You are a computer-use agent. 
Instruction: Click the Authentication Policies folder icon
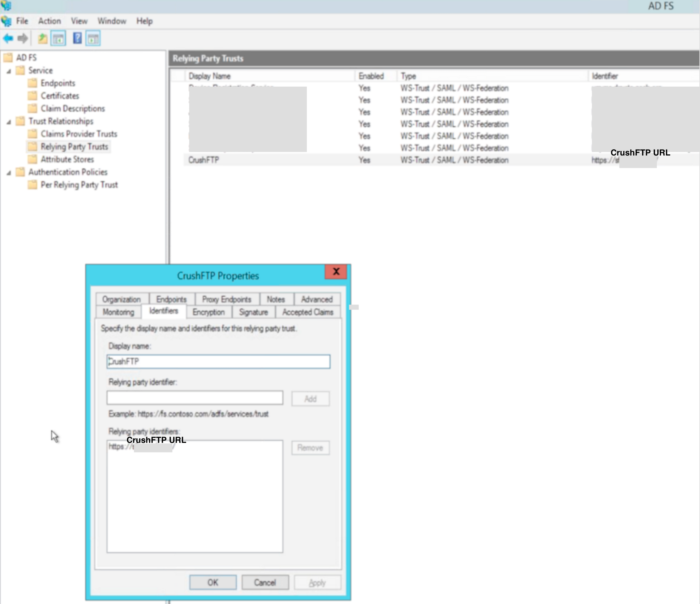pyautogui.click(x=21, y=172)
